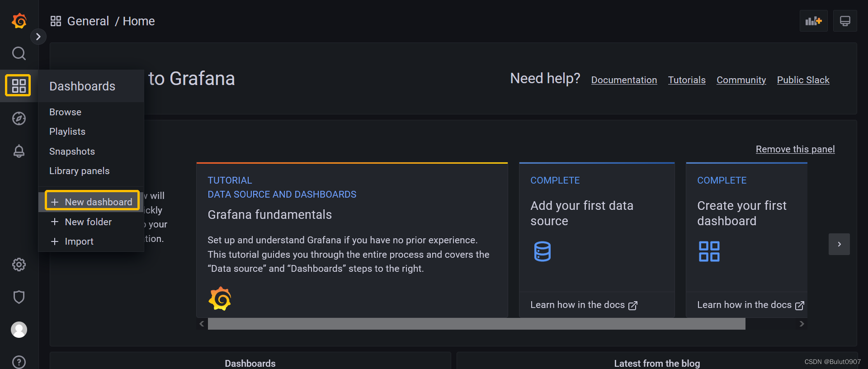
Task: Open the Explore compass icon
Action: coord(19,118)
